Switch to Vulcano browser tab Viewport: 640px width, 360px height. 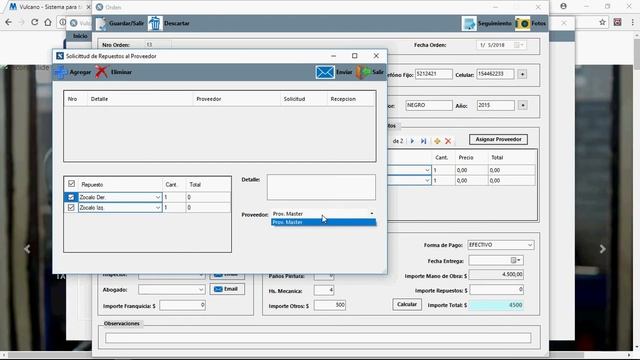(47, 7)
